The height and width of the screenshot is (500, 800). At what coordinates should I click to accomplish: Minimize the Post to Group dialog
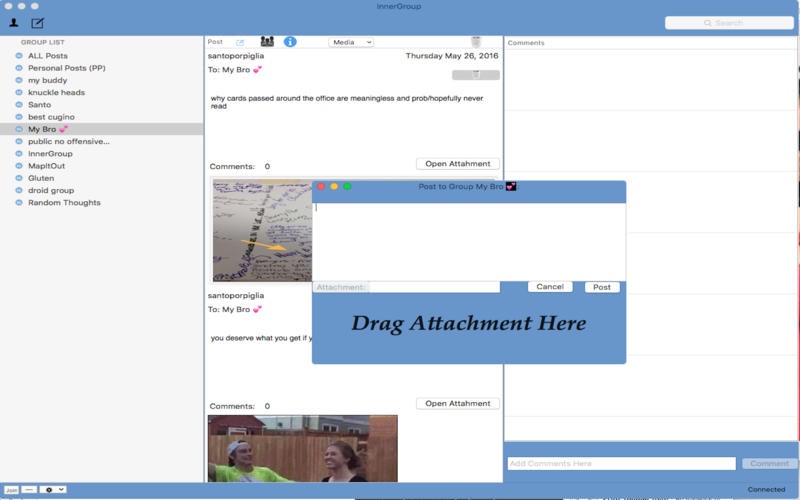click(334, 187)
